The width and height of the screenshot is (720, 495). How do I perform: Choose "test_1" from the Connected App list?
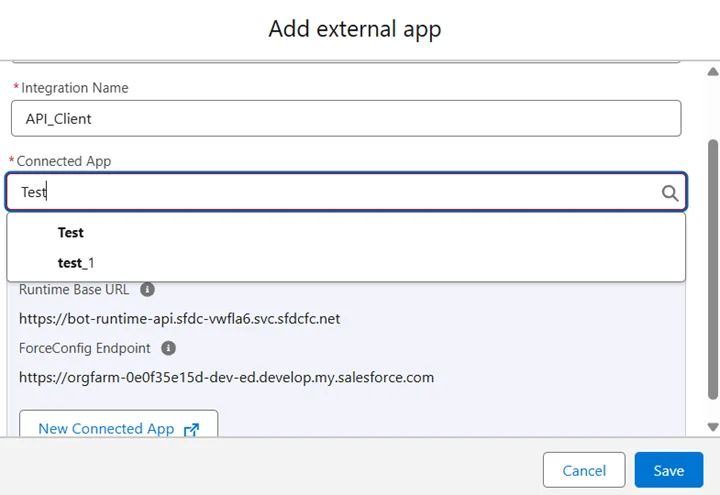[76, 263]
